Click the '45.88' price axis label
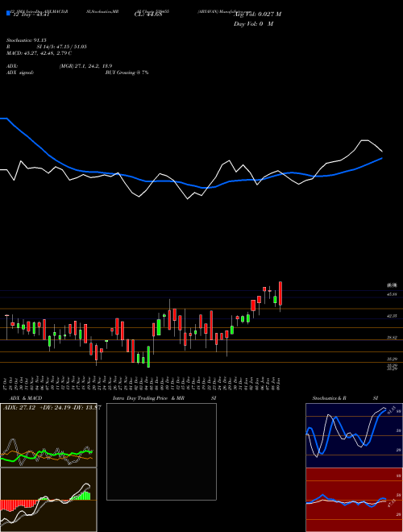Image resolution: width=403 pixels, height=532 pixels. (x=393, y=294)
